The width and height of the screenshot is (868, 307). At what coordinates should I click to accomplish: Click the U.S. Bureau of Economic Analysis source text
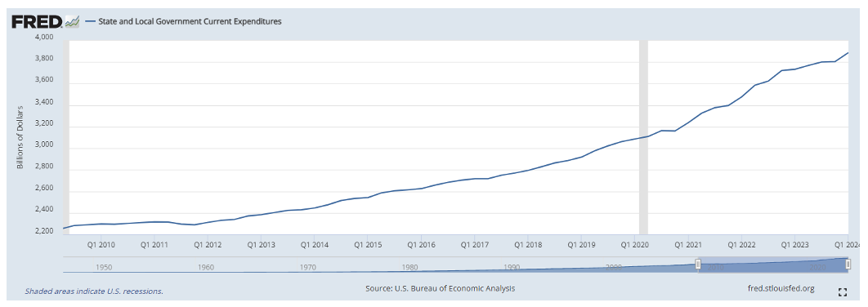coord(441,289)
